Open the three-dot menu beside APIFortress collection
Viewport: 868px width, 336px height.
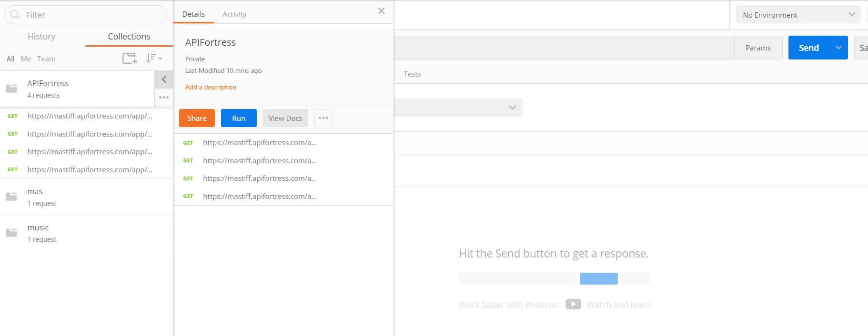164,98
